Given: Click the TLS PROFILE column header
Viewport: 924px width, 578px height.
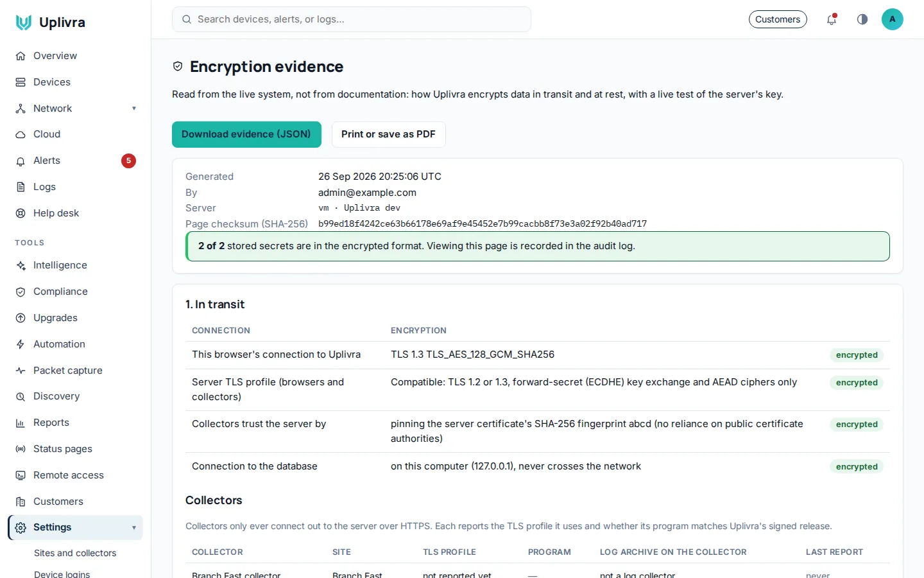Looking at the screenshot, I should coord(449,552).
